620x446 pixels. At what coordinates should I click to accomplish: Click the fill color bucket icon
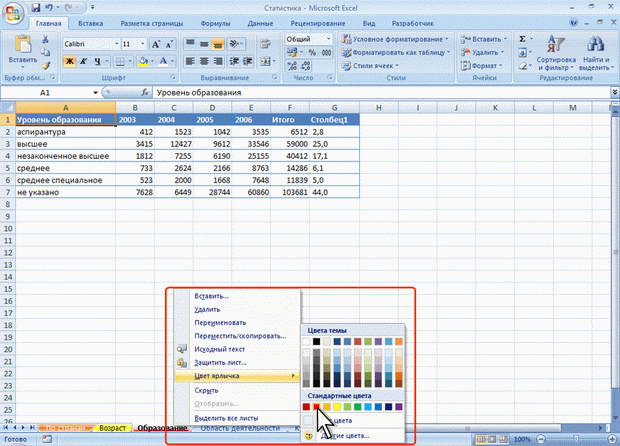[x=144, y=60]
